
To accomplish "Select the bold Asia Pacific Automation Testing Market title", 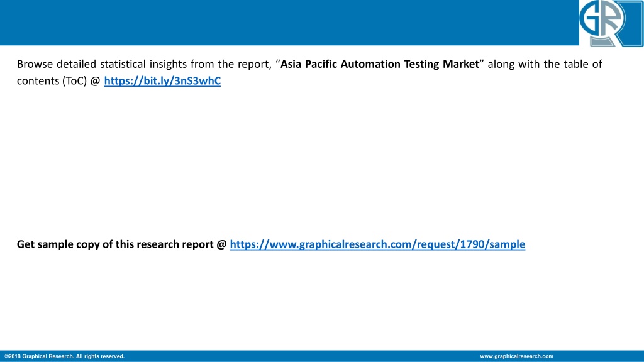I will (x=379, y=65).
